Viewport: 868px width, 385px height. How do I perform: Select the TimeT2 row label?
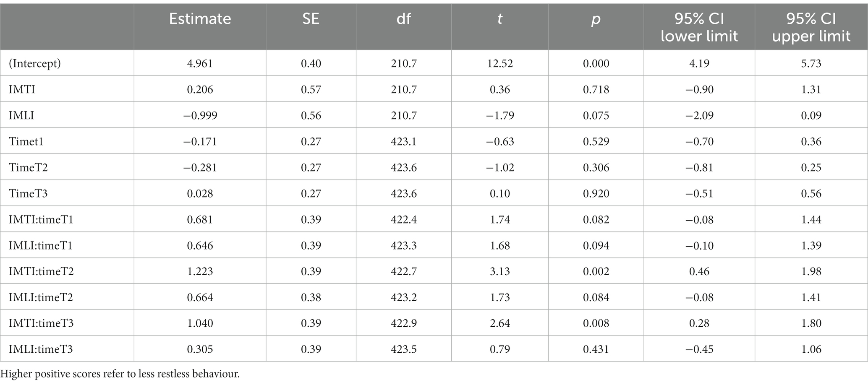pos(28,167)
